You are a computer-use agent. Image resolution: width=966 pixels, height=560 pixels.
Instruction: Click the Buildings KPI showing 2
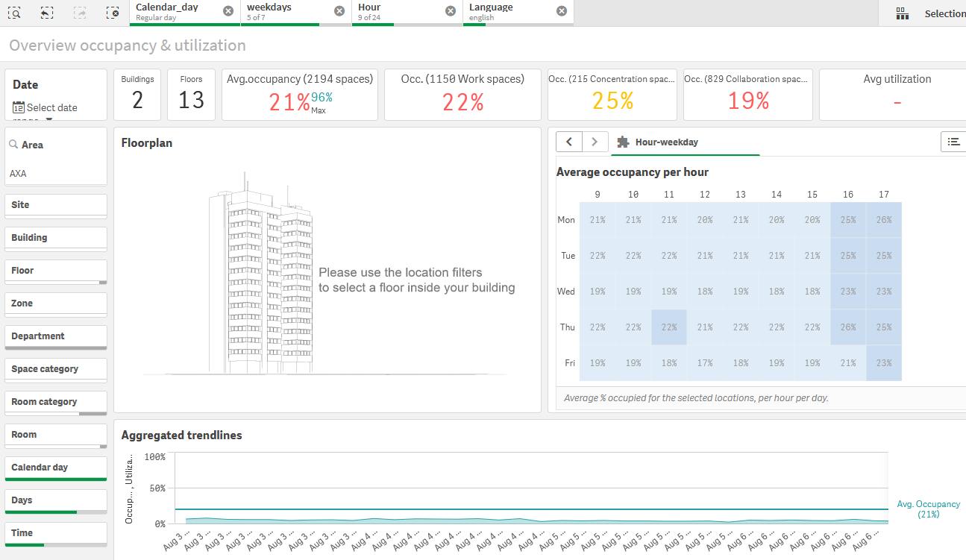[x=137, y=95]
